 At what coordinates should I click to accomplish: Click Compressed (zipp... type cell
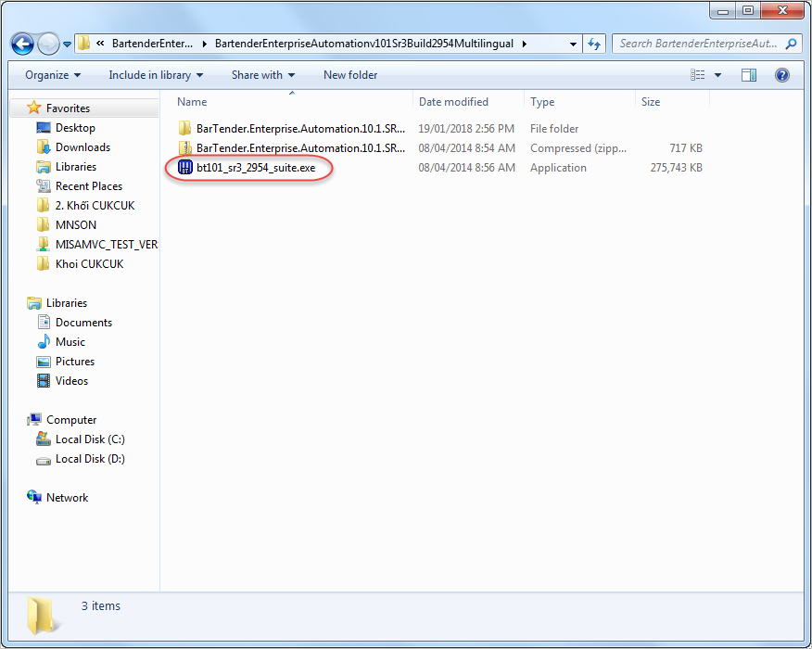pos(578,148)
